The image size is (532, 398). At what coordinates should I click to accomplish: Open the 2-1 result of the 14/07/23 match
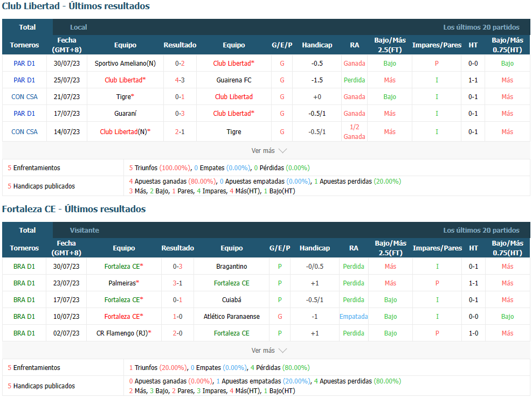[180, 131]
